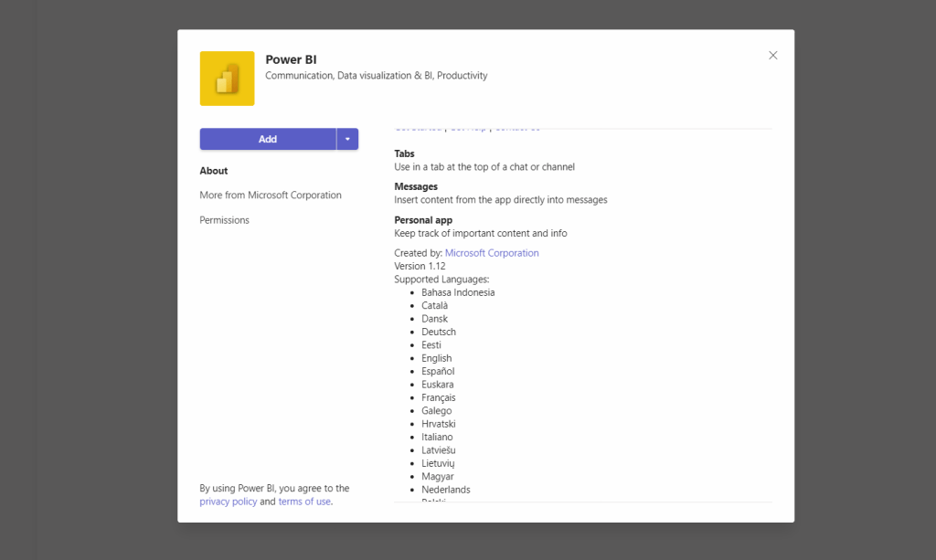Click Français in the supported languages list
The height and width of the screenshot is (560, 936).
439,397
